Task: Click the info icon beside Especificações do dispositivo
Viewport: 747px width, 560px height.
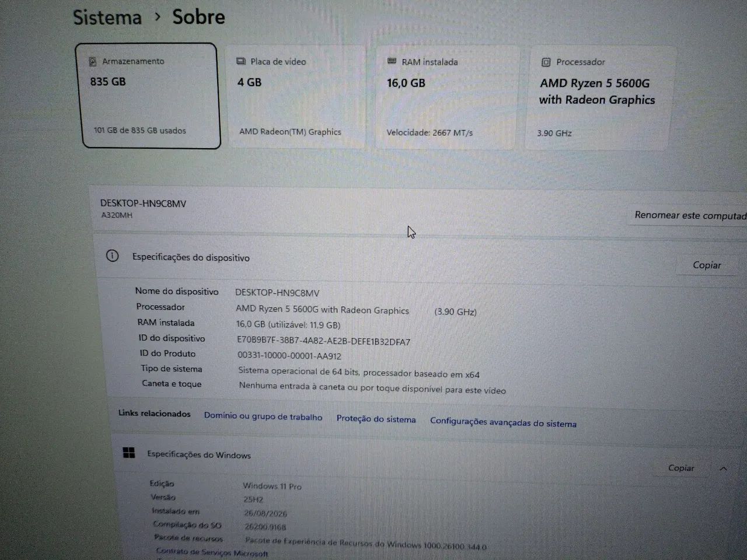Action: click(112, 256)
